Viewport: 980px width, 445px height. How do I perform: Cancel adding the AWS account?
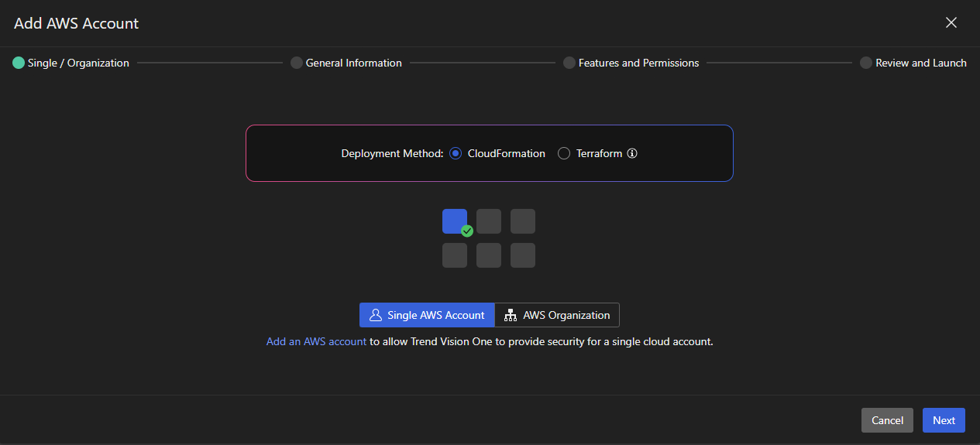coord(887,420)
